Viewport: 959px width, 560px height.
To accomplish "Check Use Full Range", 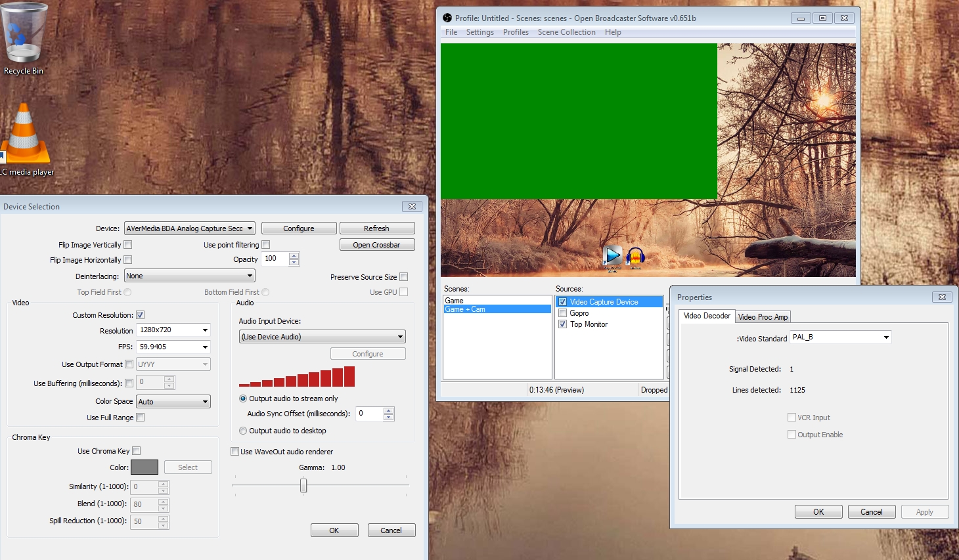I will click(141, 418).
